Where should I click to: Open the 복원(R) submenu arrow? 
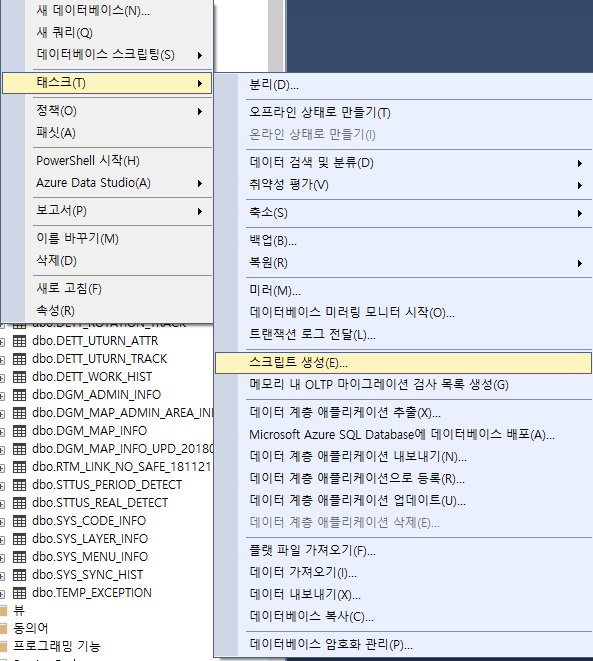(580, 263)
